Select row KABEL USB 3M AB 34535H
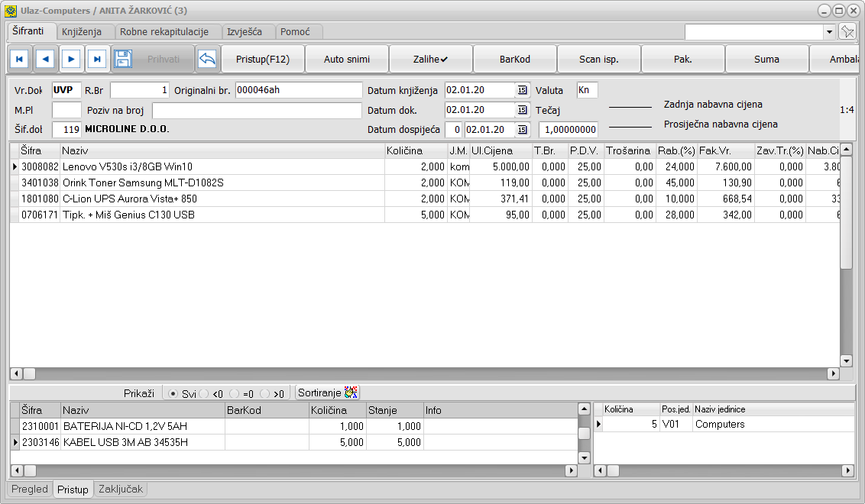The width and height of the screenshot is (865, 504). [294, 442]
